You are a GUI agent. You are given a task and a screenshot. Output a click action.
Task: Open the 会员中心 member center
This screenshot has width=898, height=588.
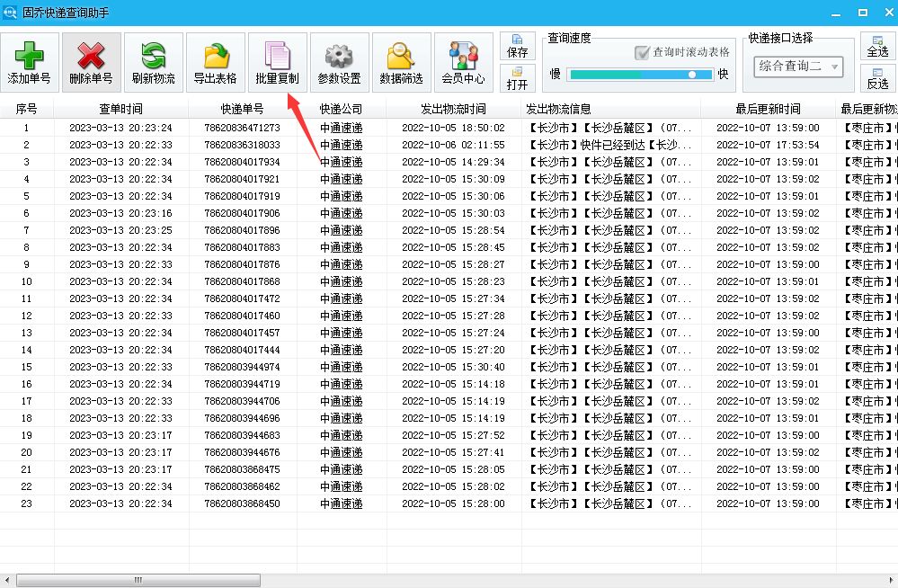click(463, 61)
